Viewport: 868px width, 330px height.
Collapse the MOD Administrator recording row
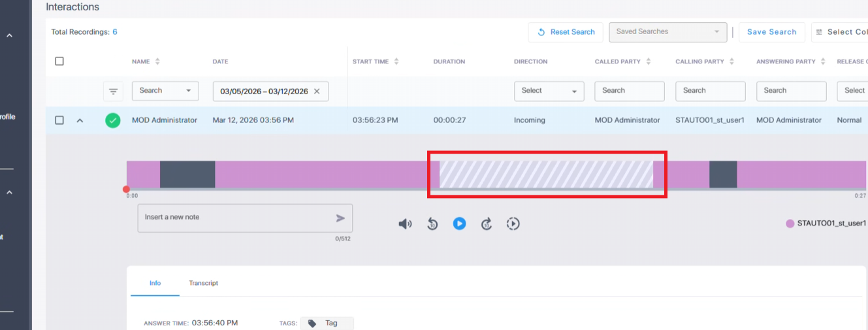[x=80, y=120]
